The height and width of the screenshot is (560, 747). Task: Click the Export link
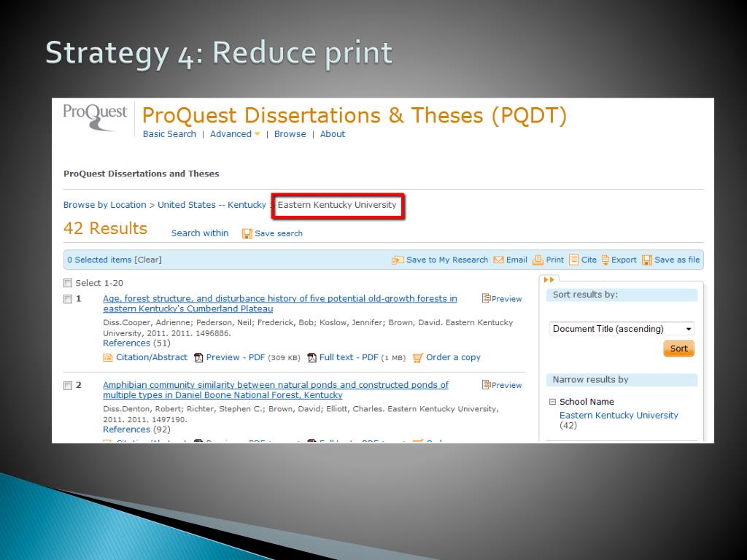click(624, 260)
